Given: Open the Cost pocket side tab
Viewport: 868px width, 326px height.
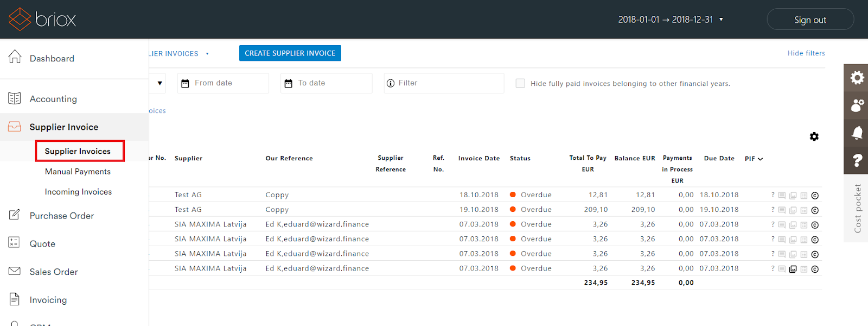Looking at the screenshot, I should coord(856,208).
